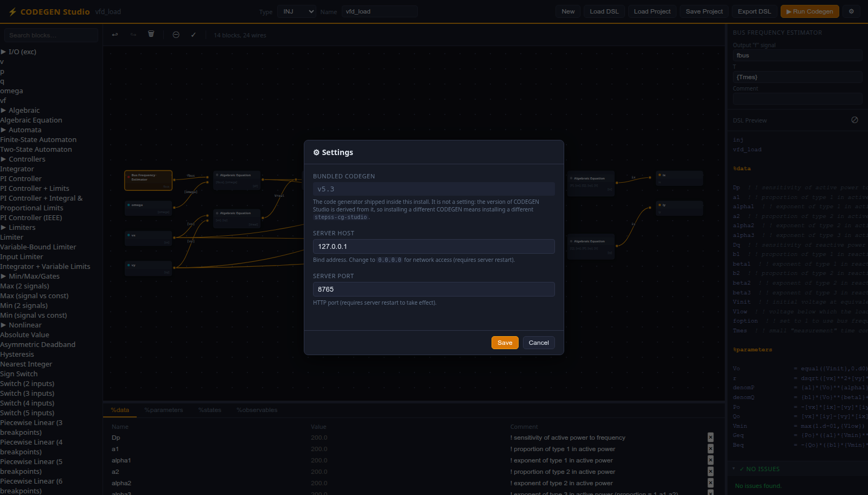
Task: Click the DSL Preview circle-slash icon
Action: pos(854,120)
